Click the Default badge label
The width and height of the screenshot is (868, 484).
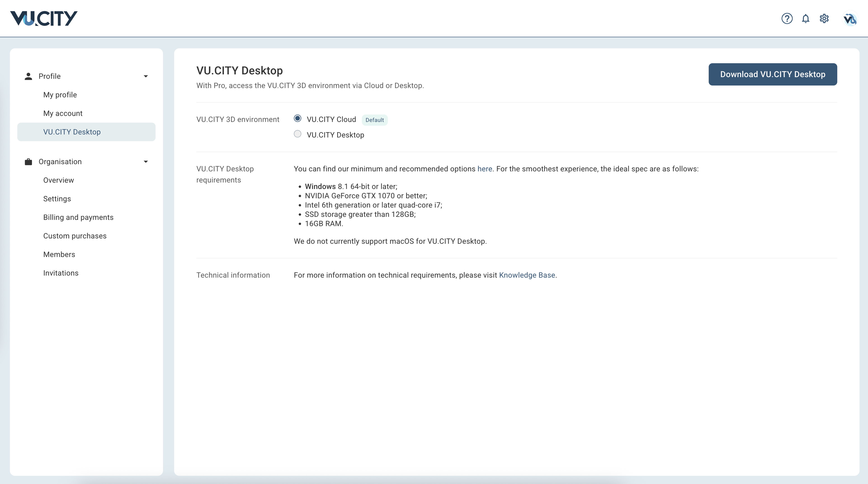(374, 120)
